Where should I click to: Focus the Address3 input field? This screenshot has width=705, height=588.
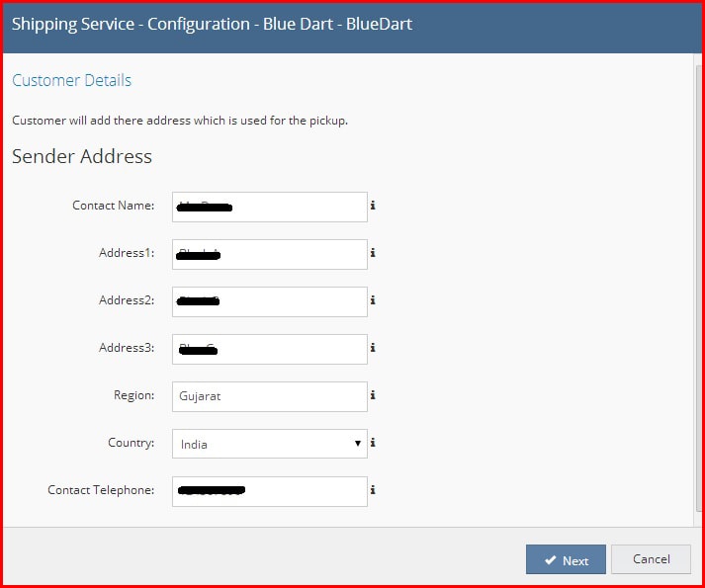270,349
